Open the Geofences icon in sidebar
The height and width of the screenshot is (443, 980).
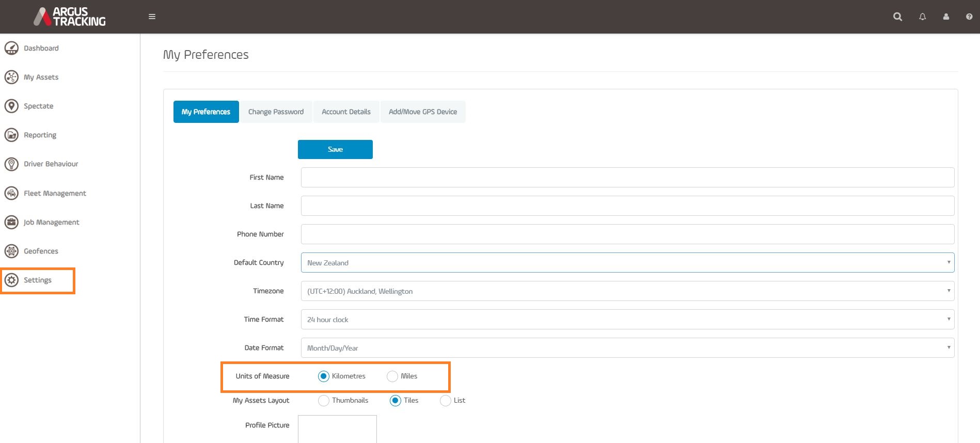click(11, 251)
